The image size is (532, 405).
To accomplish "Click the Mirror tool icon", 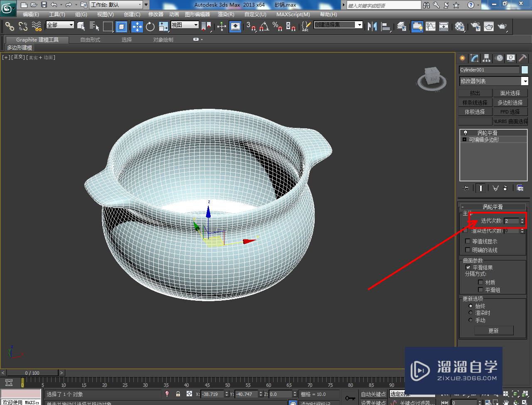I will pos(372,26).
